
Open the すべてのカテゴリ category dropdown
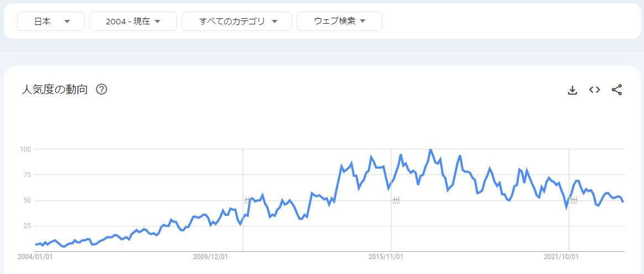[237, 22]
